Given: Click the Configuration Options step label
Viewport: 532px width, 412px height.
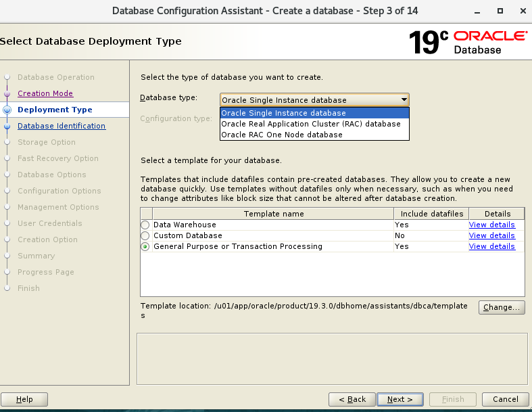Looking at the screenshot, I should [x=59, y=191].
